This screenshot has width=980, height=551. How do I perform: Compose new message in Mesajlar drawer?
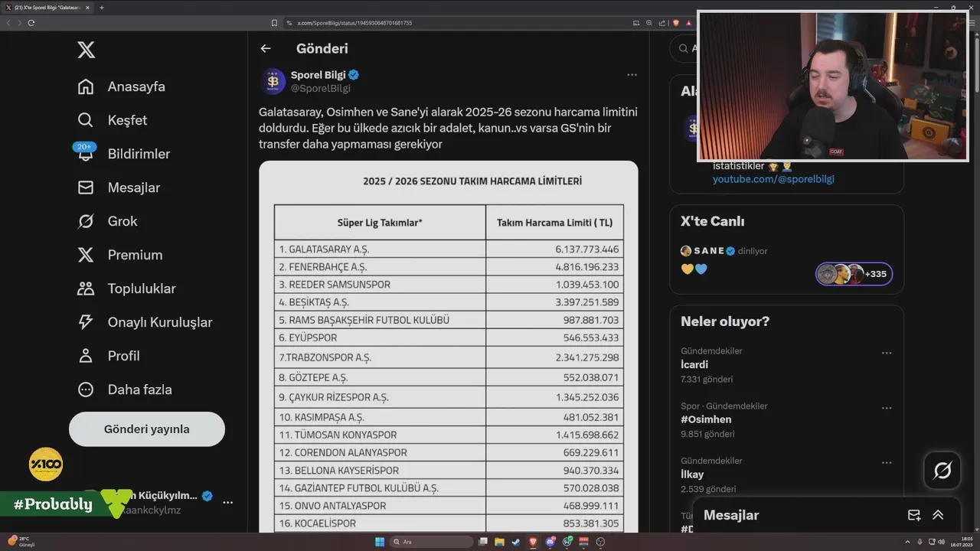914,515
